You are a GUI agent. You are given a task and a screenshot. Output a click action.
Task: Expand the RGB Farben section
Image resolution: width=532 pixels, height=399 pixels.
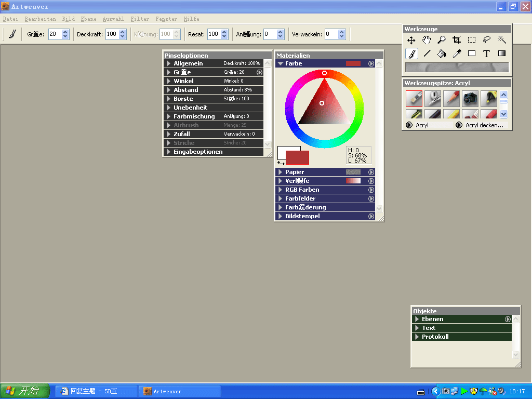[x=280, y=190]
